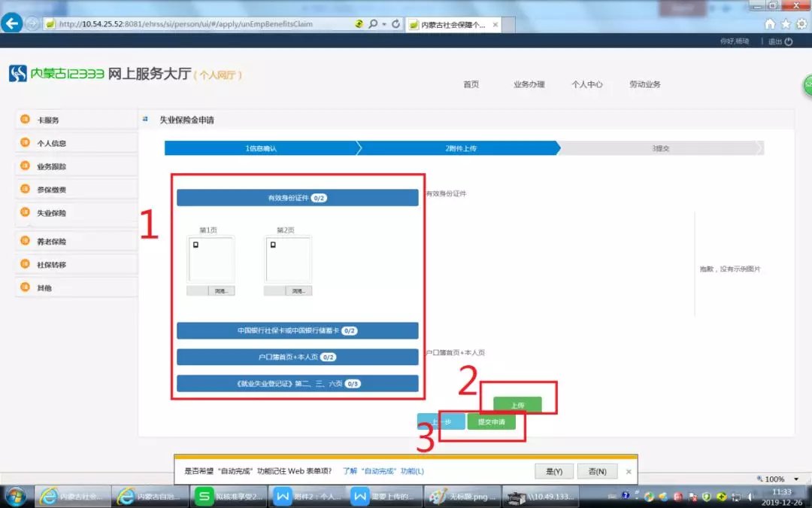812x508 pixels.
Task: Open the 个人中心 navigation item
Action: point(586,84)
